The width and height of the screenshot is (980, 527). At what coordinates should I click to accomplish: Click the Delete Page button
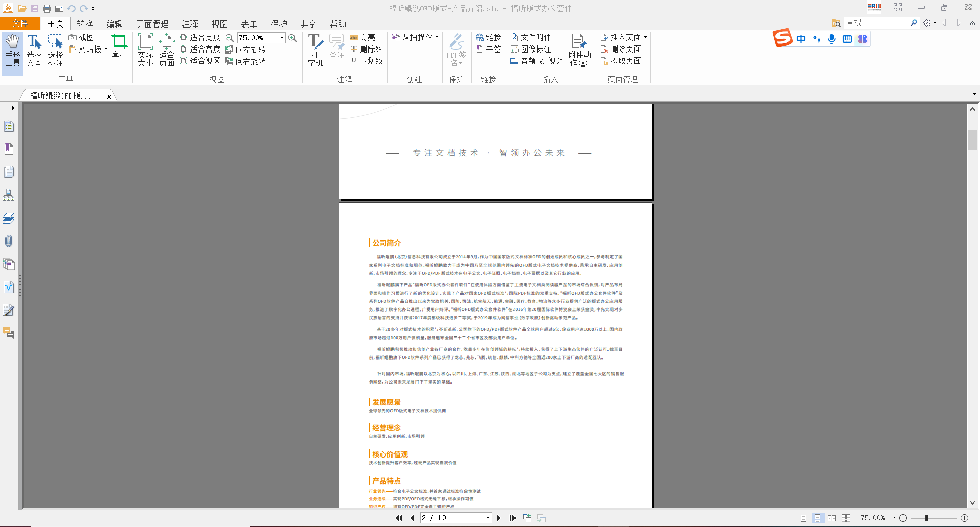pos(621,49)
